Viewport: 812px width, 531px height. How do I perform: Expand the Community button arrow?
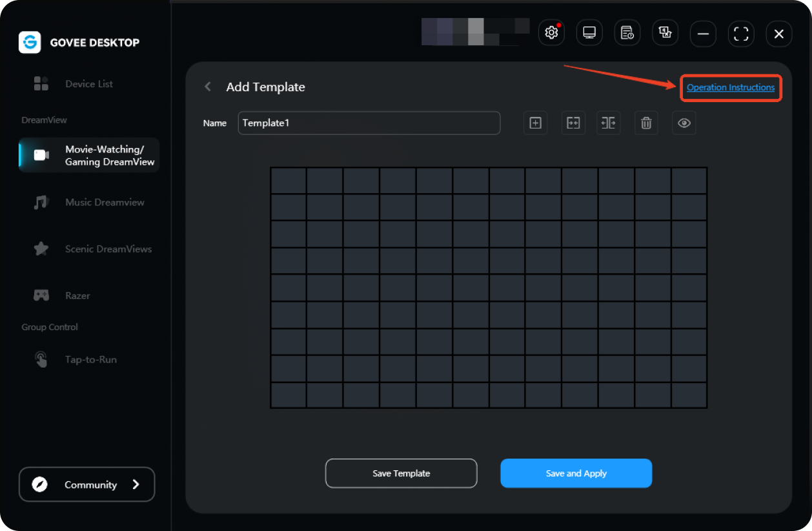pyautogui.click(x=136, y=484)
